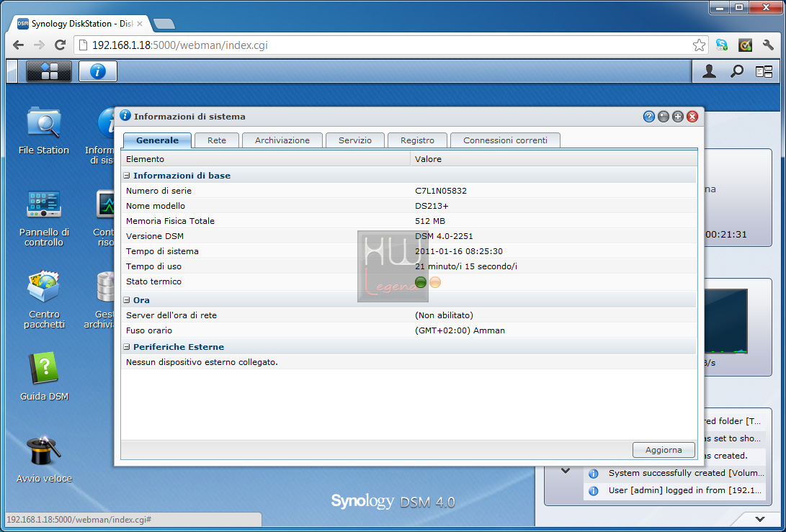Launch Avvio veloce wizard icon
Screen dimensions: 786x532
pyautogui.click(x=44, y=459)
